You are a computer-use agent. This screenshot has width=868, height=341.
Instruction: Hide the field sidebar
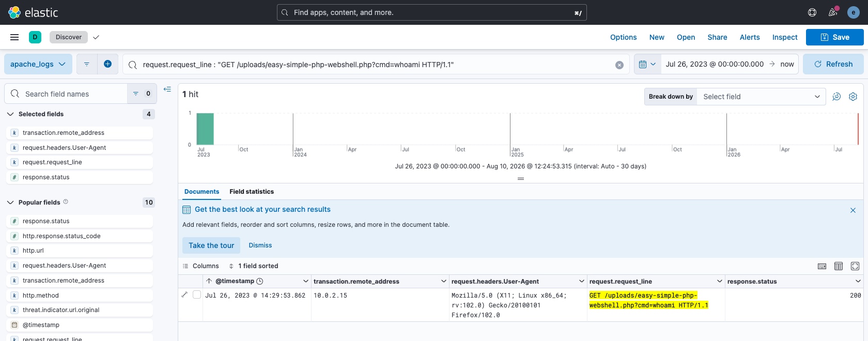(167, 89)
